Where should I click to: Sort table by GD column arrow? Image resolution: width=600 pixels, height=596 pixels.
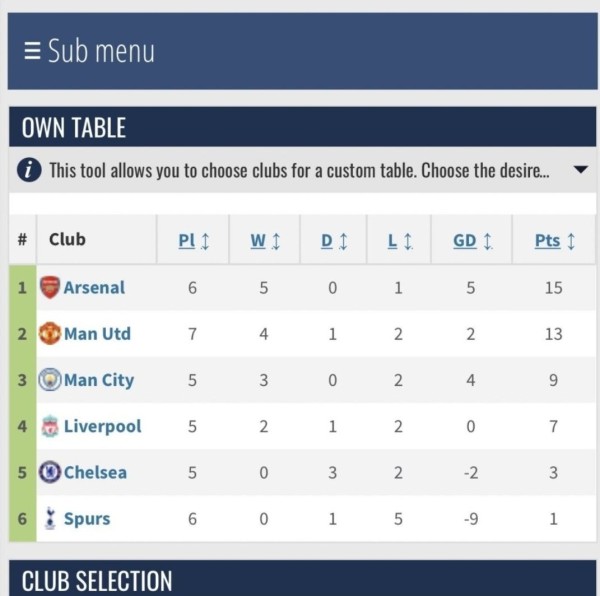488,241
